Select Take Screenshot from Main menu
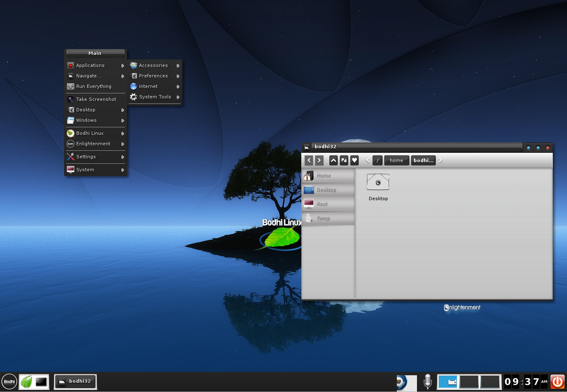 96,99
